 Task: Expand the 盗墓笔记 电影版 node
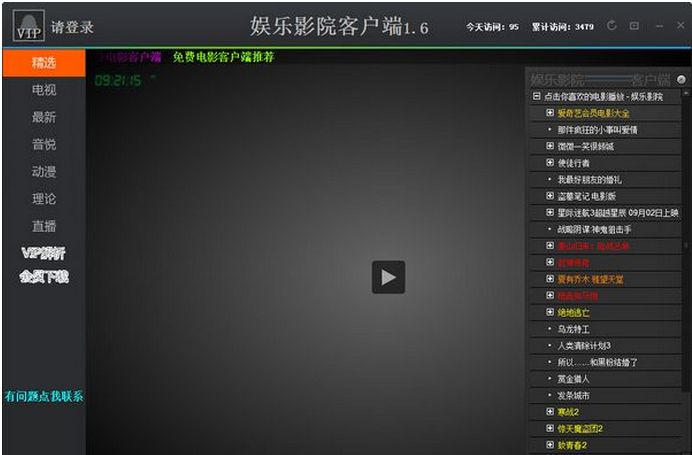tap(550, 196)
